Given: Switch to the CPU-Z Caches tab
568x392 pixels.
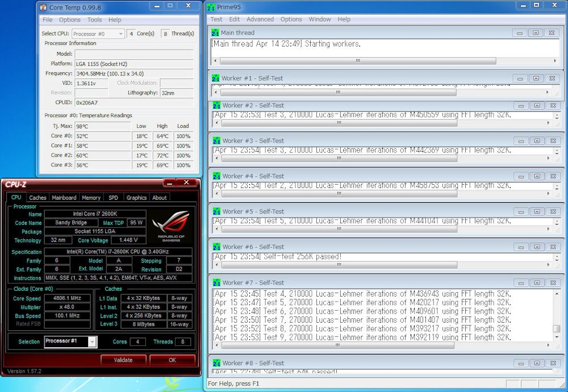Looking at the screenshot, I should (37, 198).
